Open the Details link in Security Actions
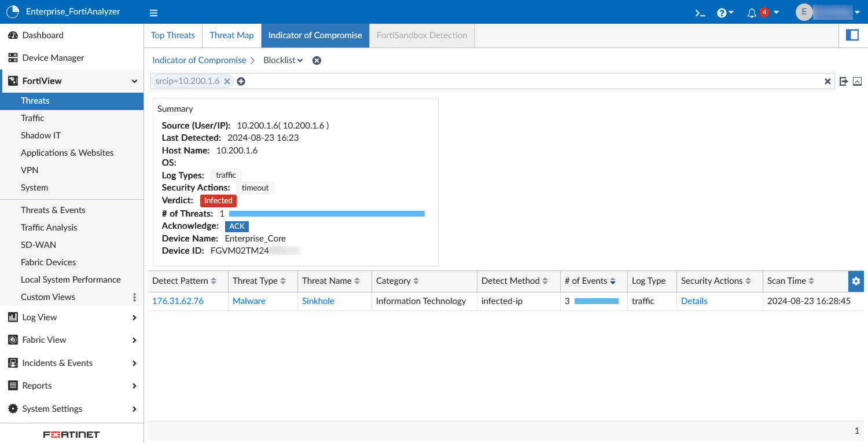Viewport: 868px width, 443px height. coord(694,301)
